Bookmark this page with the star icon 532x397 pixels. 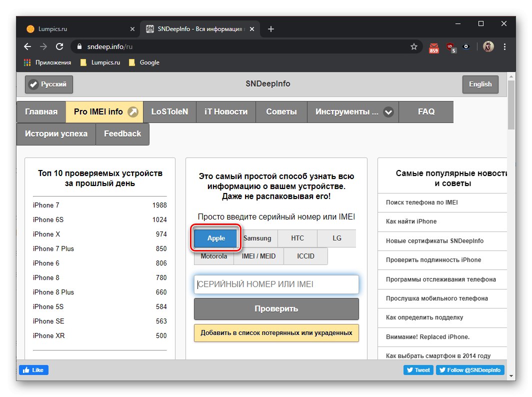coord(413,46)
